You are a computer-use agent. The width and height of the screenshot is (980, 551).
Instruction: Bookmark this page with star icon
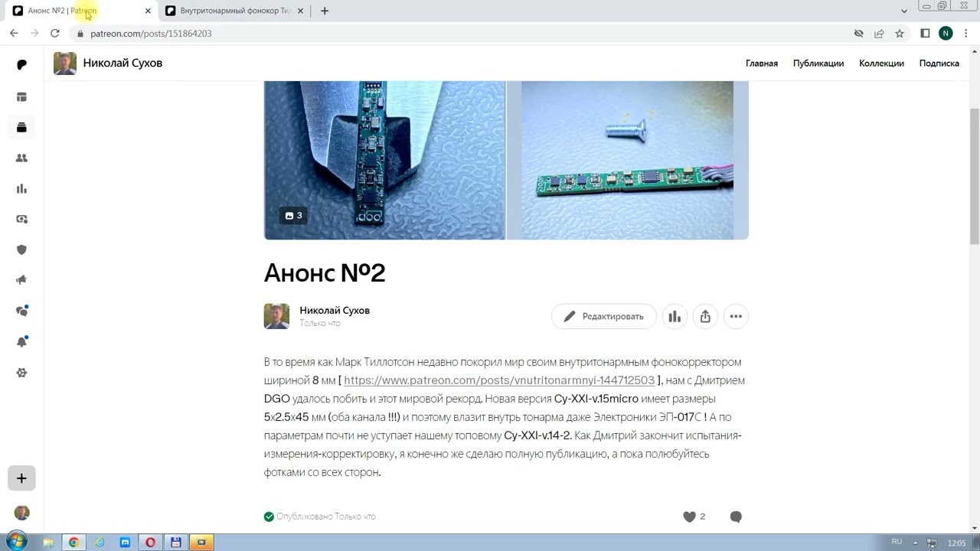(x=900, y=34)
